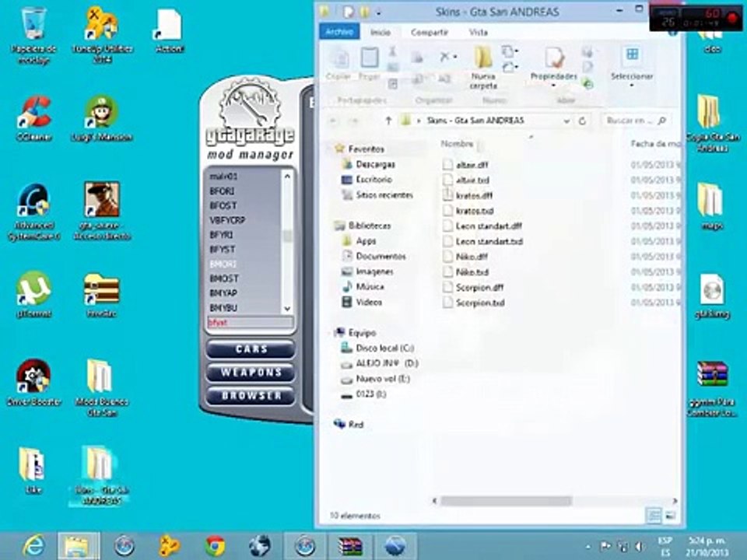Open the maps folder on desktop
The height and width of the screenshot is (560, 747).
click(712, 205)
